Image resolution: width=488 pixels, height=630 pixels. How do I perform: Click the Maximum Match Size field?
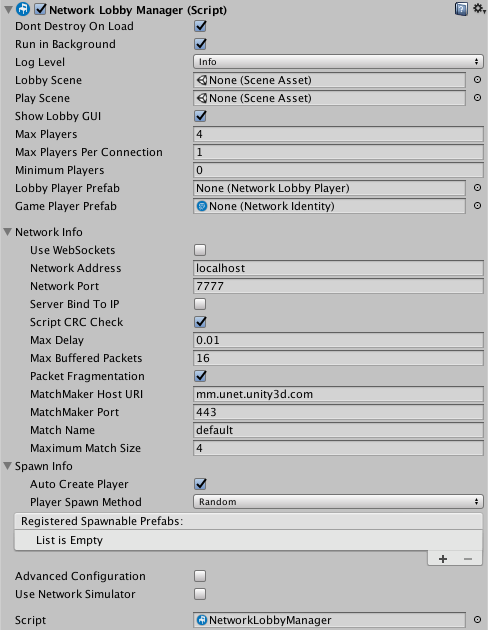point(338,448)
